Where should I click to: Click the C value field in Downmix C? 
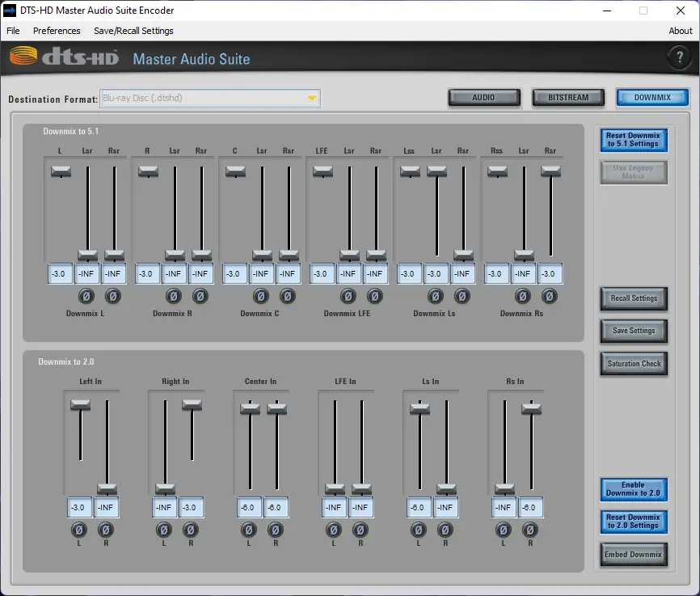[x=235, y=273]
